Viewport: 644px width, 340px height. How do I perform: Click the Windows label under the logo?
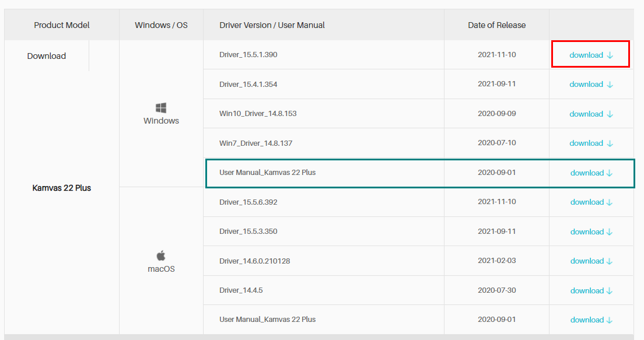pyautogui.click(x=161, y=121)
